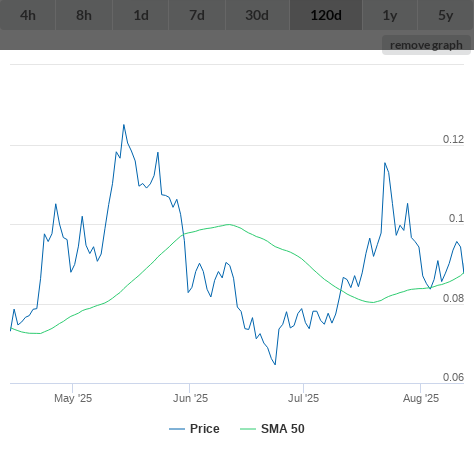Click the active 120d range tab
The image size is (474, 455).
(326, 15)
